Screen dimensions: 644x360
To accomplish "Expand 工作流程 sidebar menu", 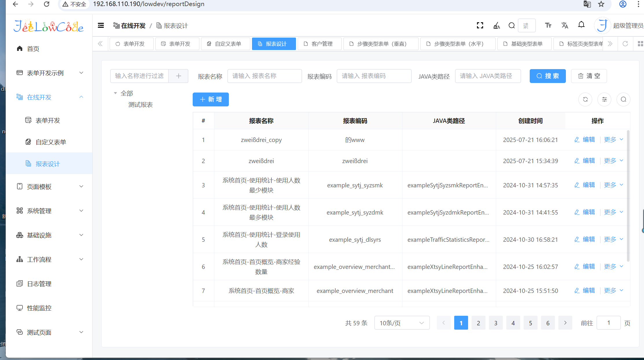I will 49,259.
